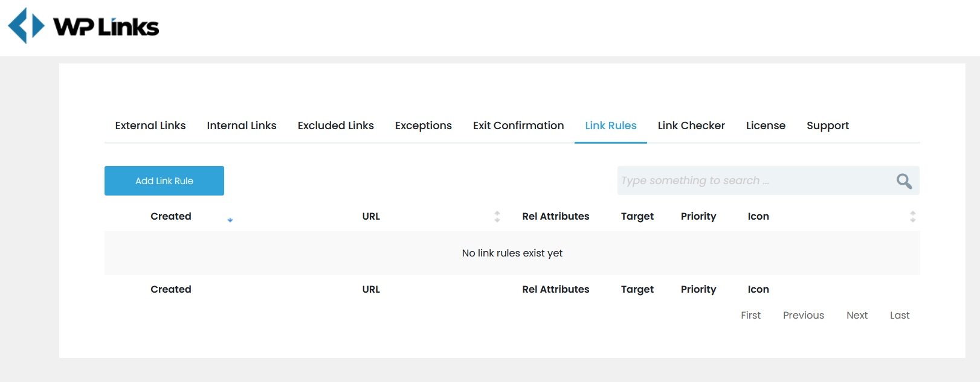
Task: Toggle sort arrows on Icon column
Action: (x=913, y=217)
